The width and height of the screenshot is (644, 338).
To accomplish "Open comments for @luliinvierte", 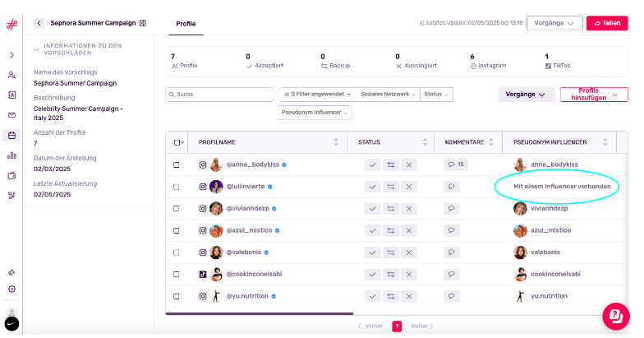I will pyautogui.click(x=452, y=187).
